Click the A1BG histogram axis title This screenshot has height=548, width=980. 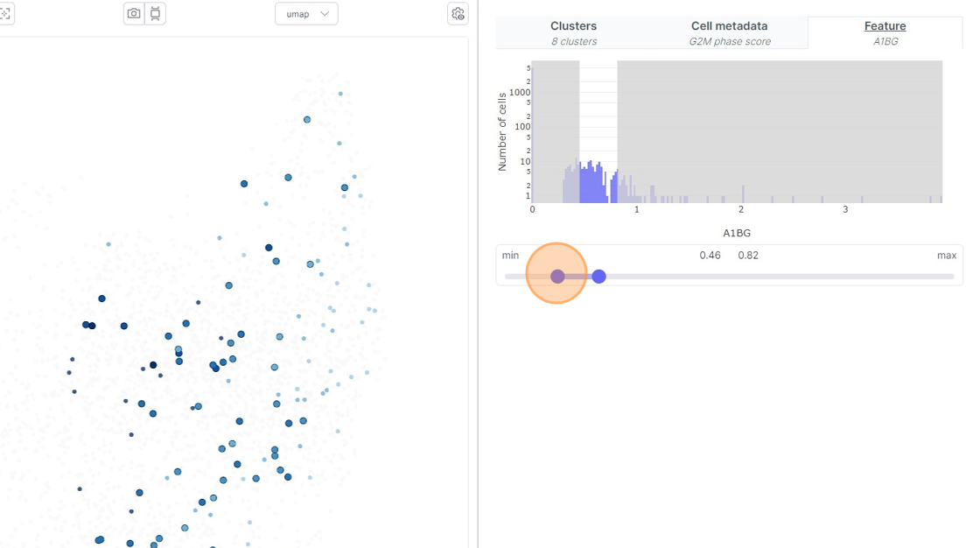[x=737, y=233]
